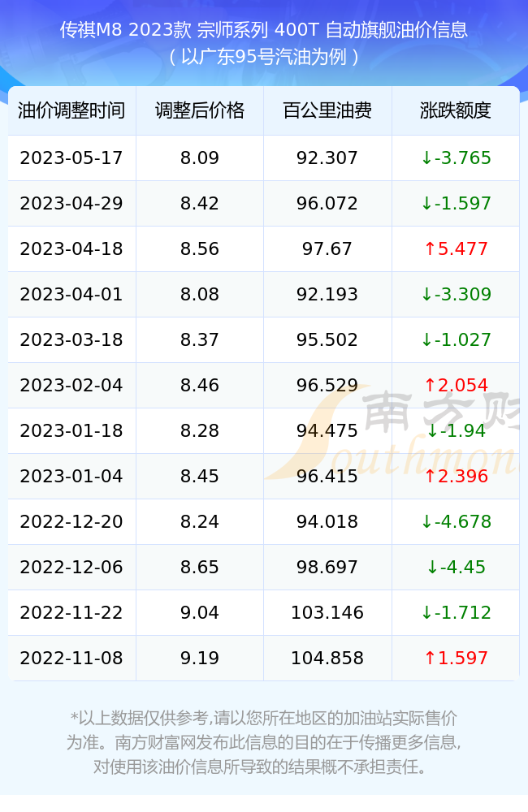Select the red change value ↑5.477
Screen dimensions: 528x812
tap(456, 248)
